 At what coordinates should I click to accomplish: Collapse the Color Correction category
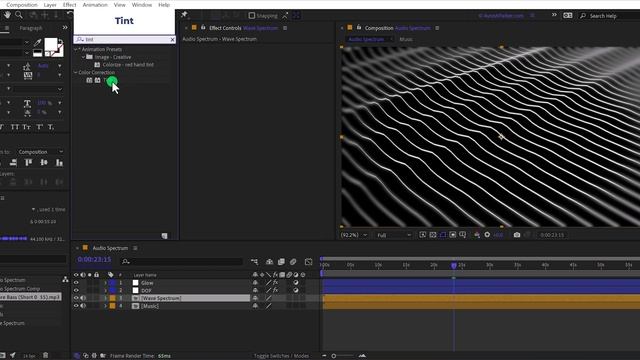[76, 72]
